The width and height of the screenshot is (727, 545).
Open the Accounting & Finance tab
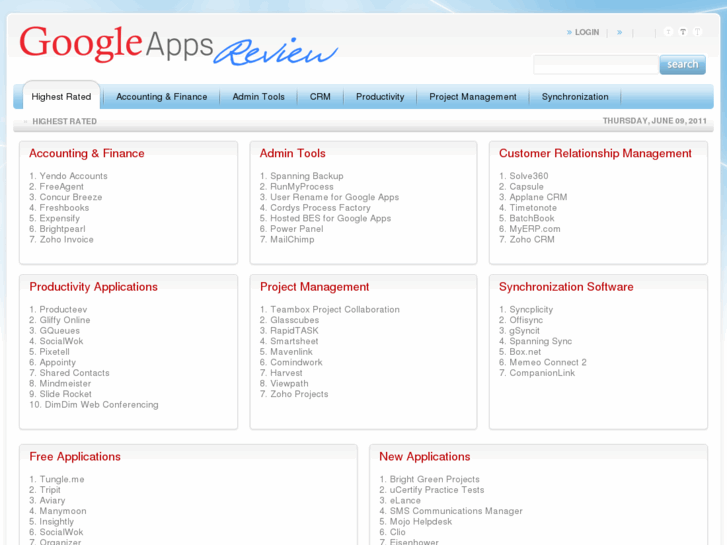click(161, 96)
